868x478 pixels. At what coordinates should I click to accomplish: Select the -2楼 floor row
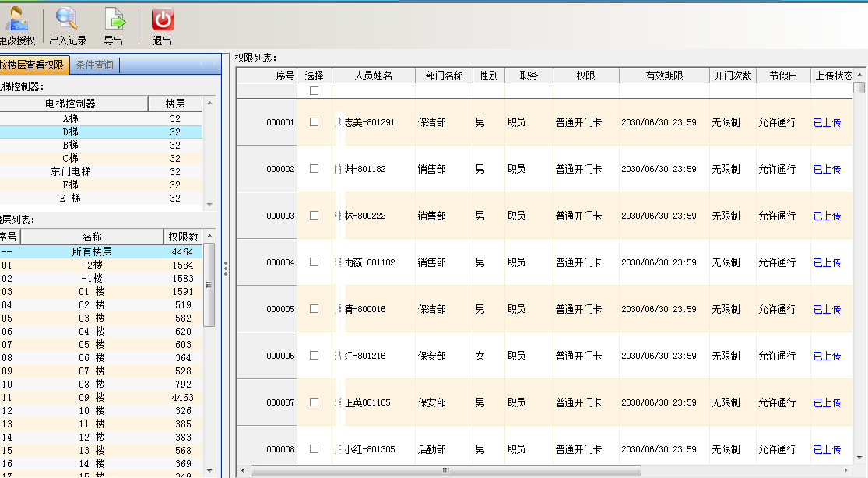(100, 265)
